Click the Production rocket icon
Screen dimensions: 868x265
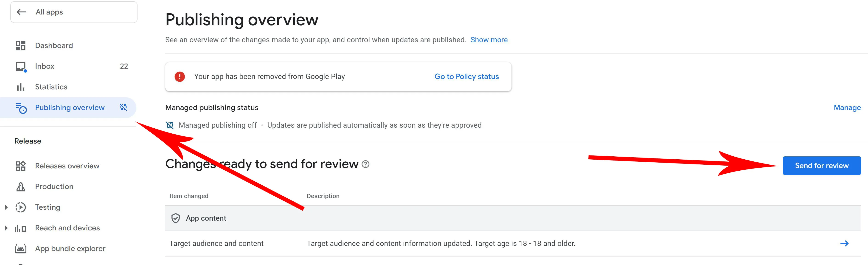click(21, 187)
